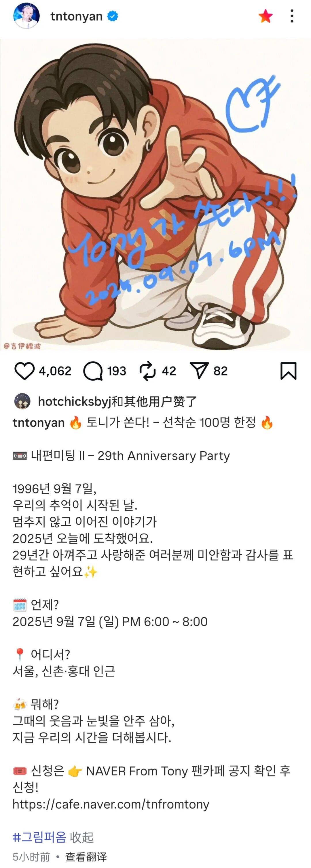Tap the blue verified badge
This screenshot has height=868, width=311.
coord(112,16)
